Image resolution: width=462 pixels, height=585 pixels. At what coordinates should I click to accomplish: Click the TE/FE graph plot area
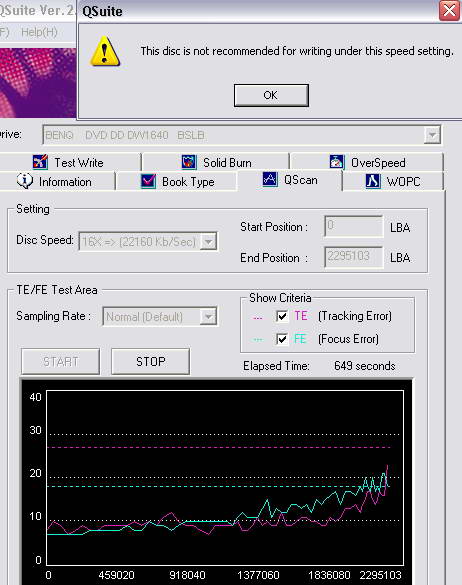point(225,478)
